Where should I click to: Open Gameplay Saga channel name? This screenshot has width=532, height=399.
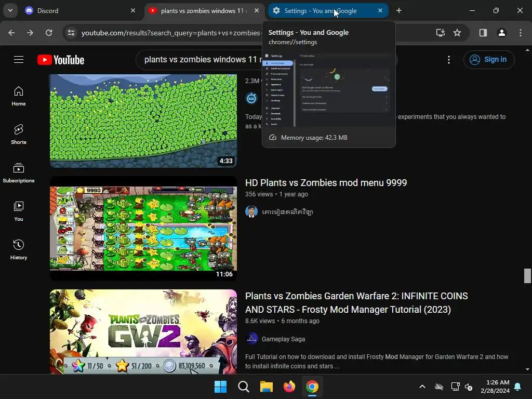point(283,339)
